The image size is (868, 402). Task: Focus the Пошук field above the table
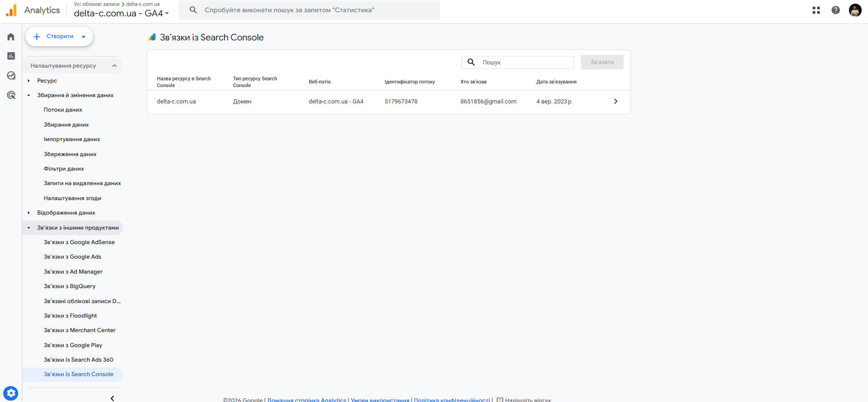518,62
